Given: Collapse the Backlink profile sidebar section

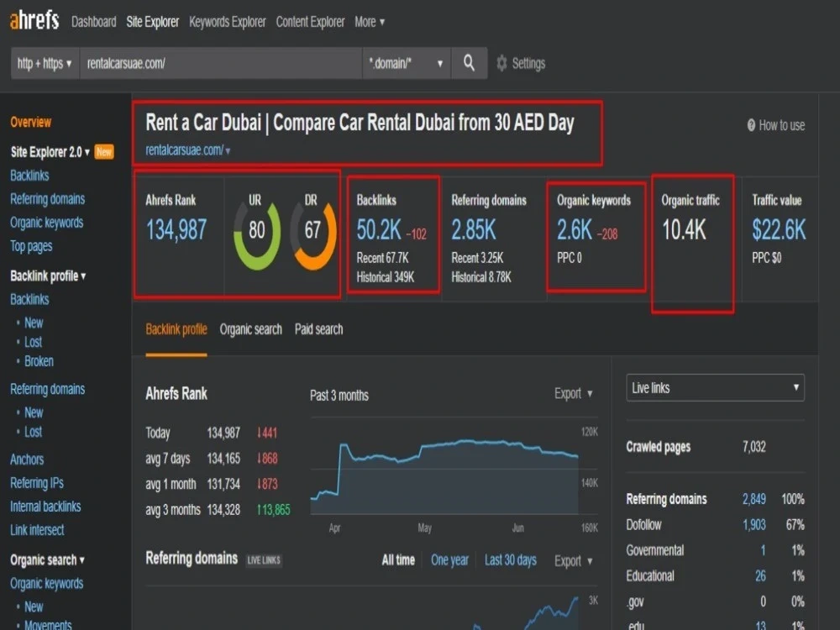Looking at the screenshot, I should point(48,276).
